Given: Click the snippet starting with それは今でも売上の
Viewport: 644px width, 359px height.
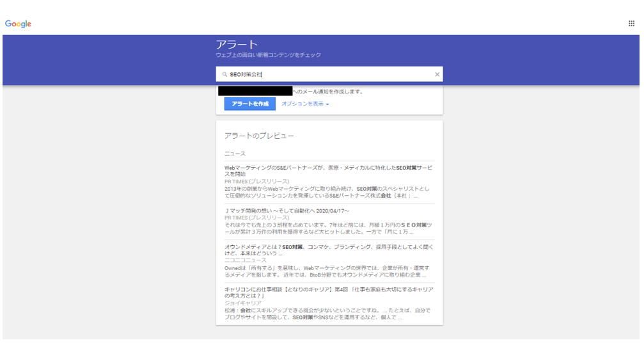Looking at the screenshot, I should 328,228.
